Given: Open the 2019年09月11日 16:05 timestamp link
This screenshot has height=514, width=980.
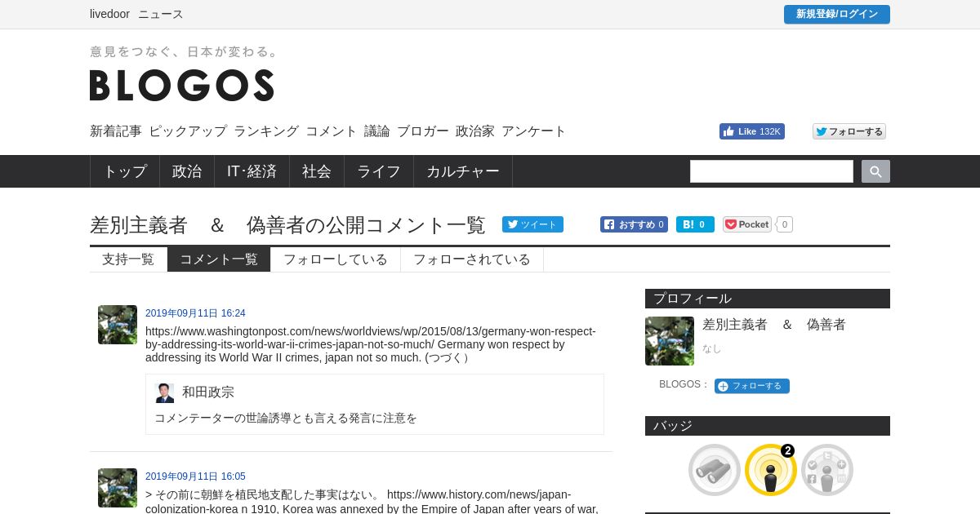Looking at the screenshot, I should coord(195,476).
